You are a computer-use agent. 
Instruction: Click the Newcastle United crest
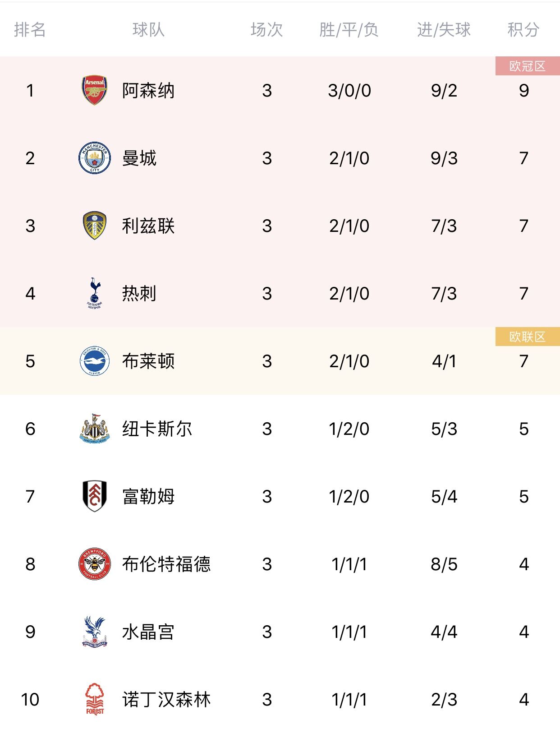pos(95,429)
